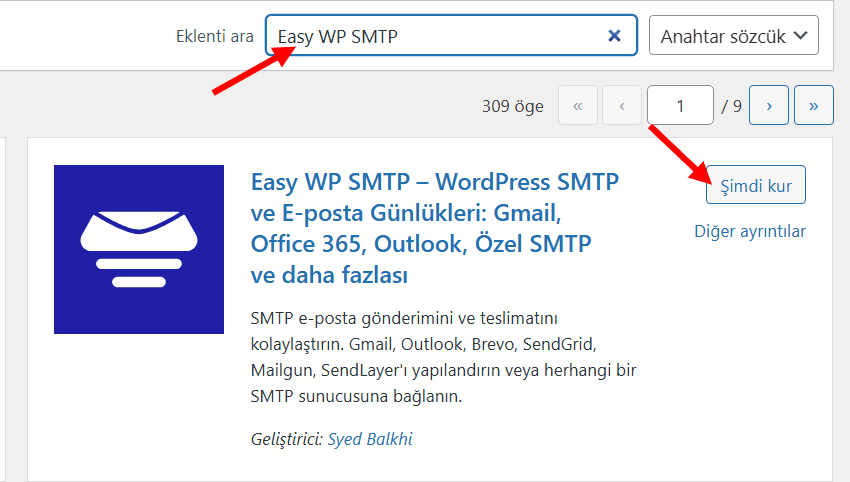Click the plugin description paragraph
The width and height of the screenshot is (850, 482).
pos(443,357)
